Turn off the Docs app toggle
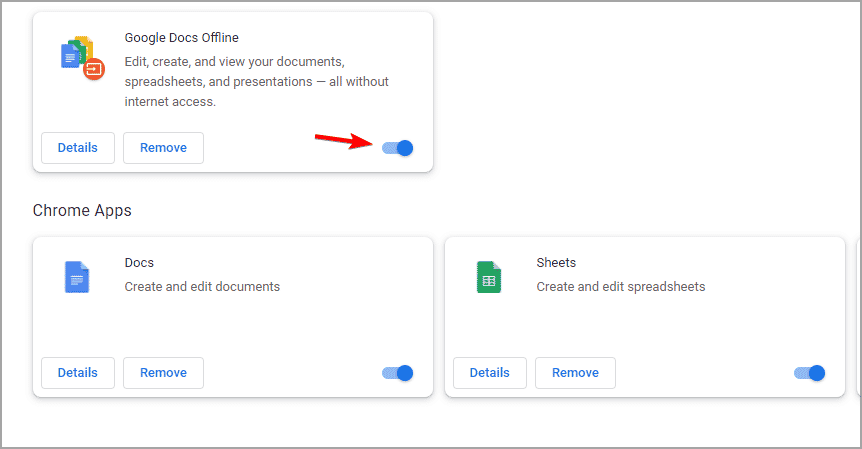Image resolution: width=862 pixels, height=449 pixels. (397, 373)
